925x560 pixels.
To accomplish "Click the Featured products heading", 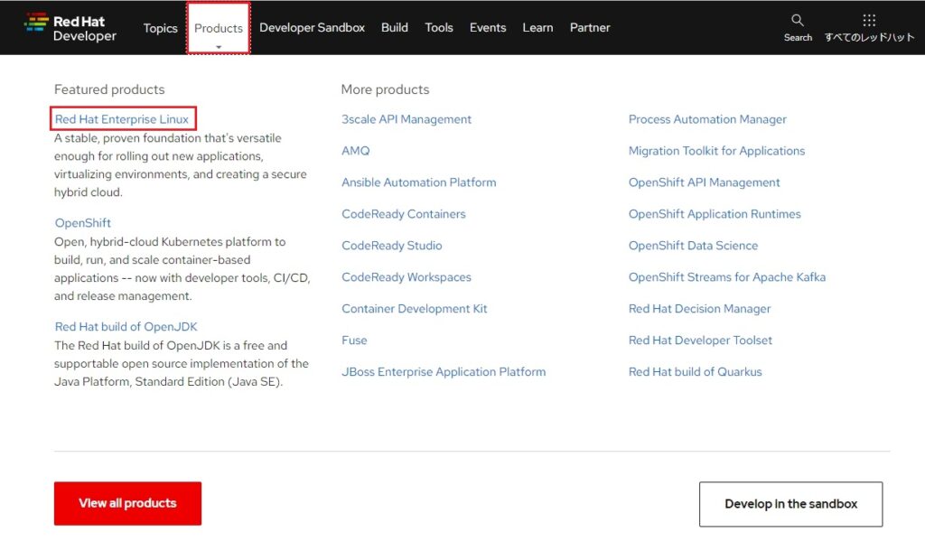I will click(x=109, y=89).
